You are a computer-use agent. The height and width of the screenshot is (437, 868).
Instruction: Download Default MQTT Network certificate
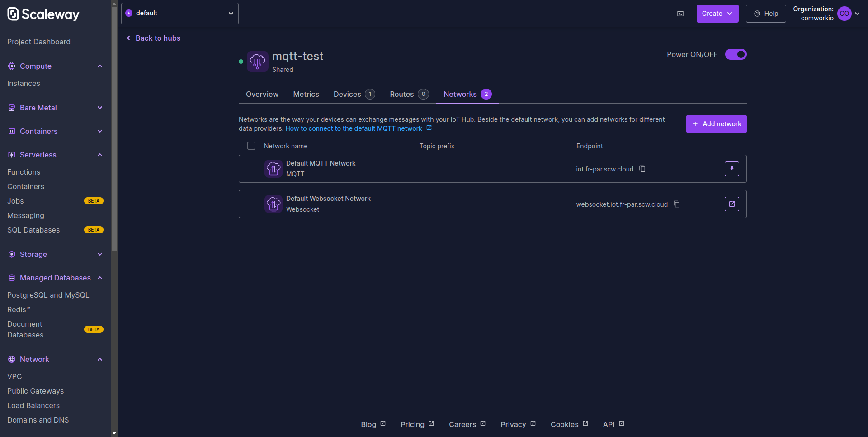click(732, 169)
